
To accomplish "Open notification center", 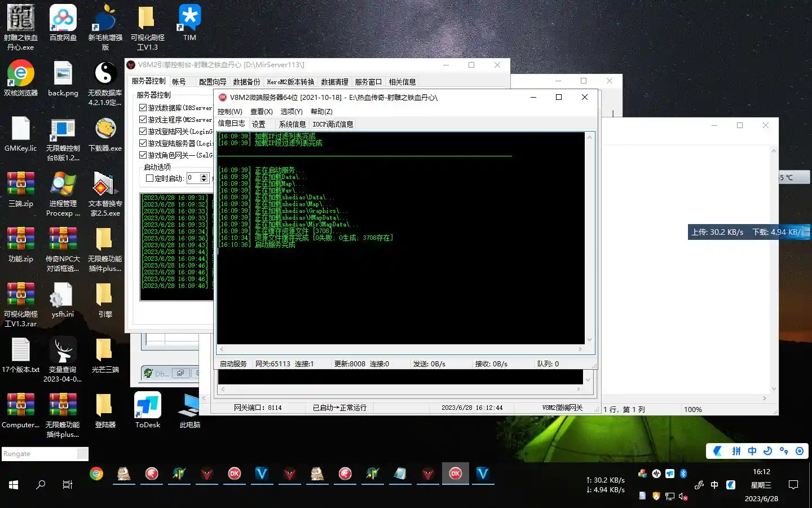I will point(793,485).
